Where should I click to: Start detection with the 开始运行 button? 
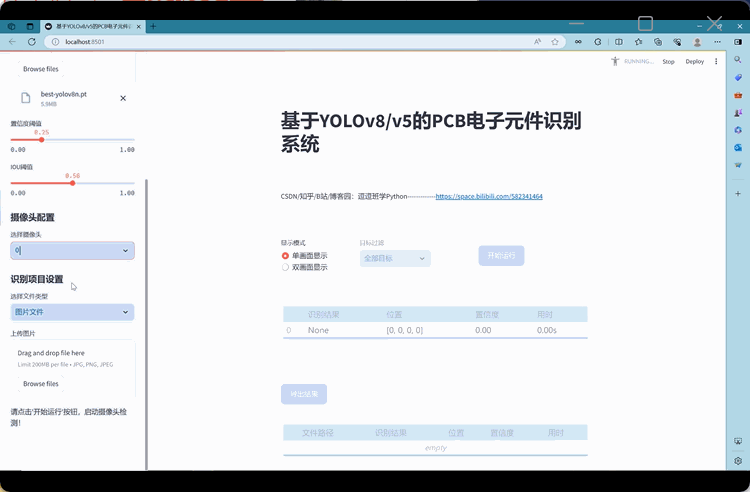click(501, 255)
